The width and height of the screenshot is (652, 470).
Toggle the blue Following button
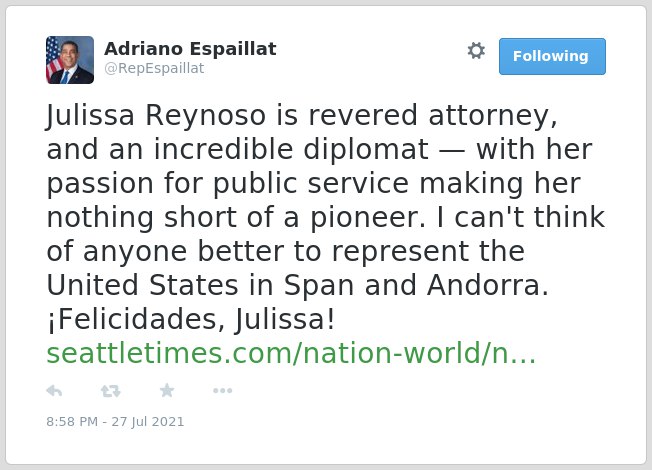(552, 56)
